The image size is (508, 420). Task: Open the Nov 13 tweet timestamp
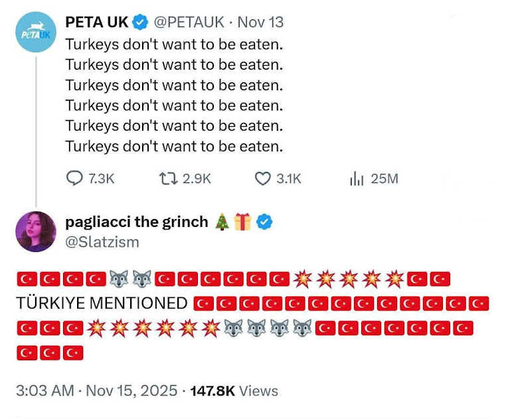tap(260, 23)
